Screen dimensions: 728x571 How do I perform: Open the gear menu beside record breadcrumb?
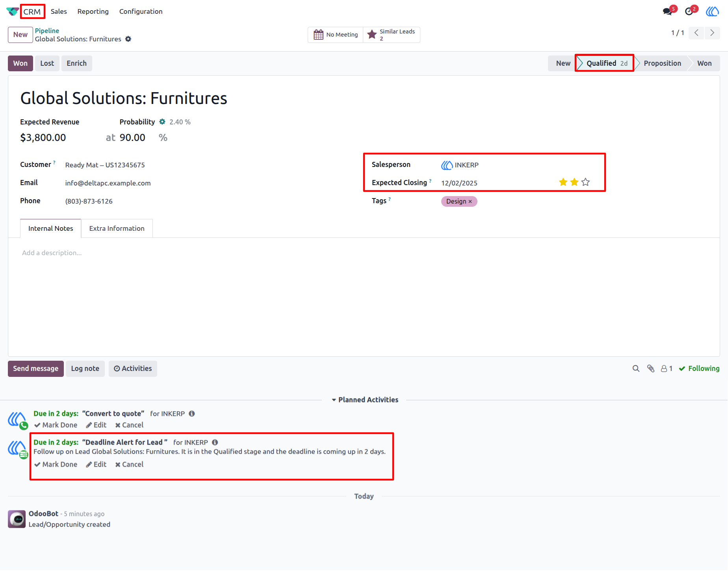[x=128, y=39]
